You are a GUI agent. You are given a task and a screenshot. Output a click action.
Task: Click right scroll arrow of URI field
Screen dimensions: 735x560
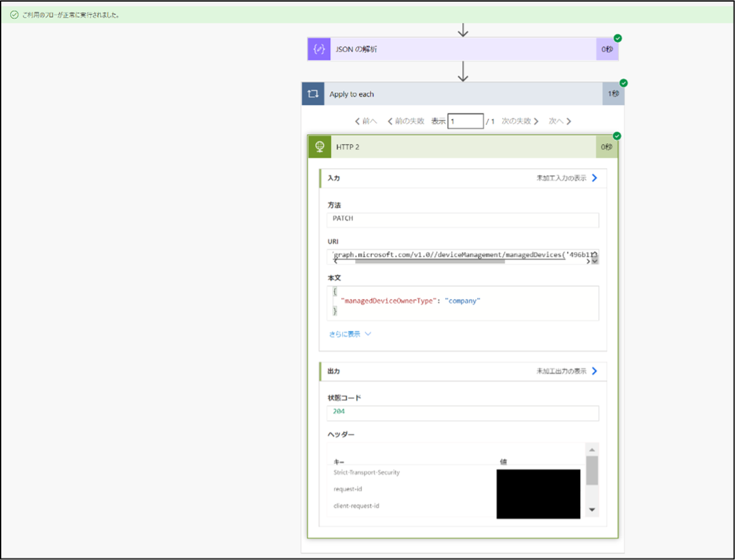click(589, 262)
